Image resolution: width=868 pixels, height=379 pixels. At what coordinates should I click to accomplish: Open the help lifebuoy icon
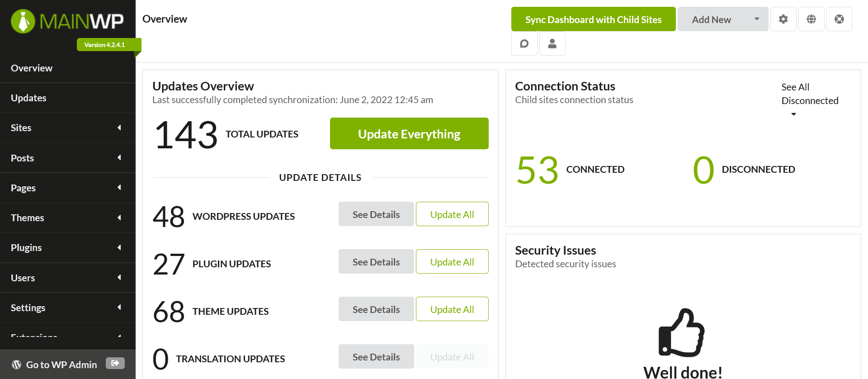840,19
